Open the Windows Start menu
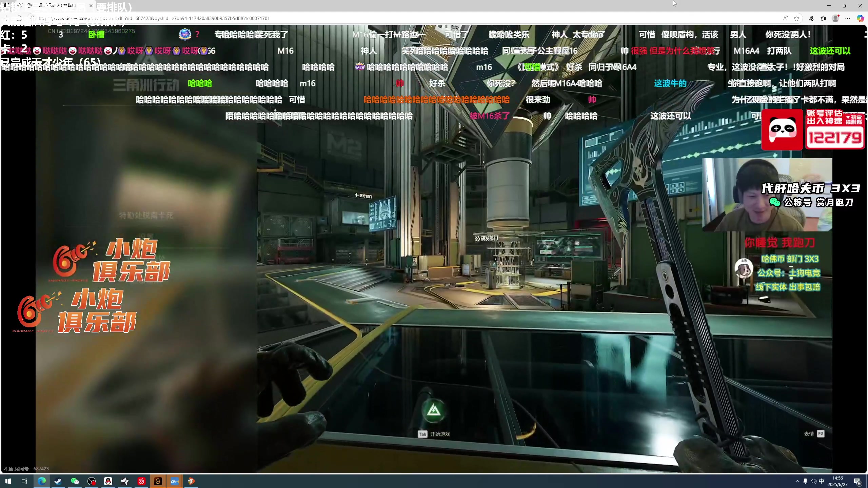Viewport: 868px width, 488px height. coord(8,481)
